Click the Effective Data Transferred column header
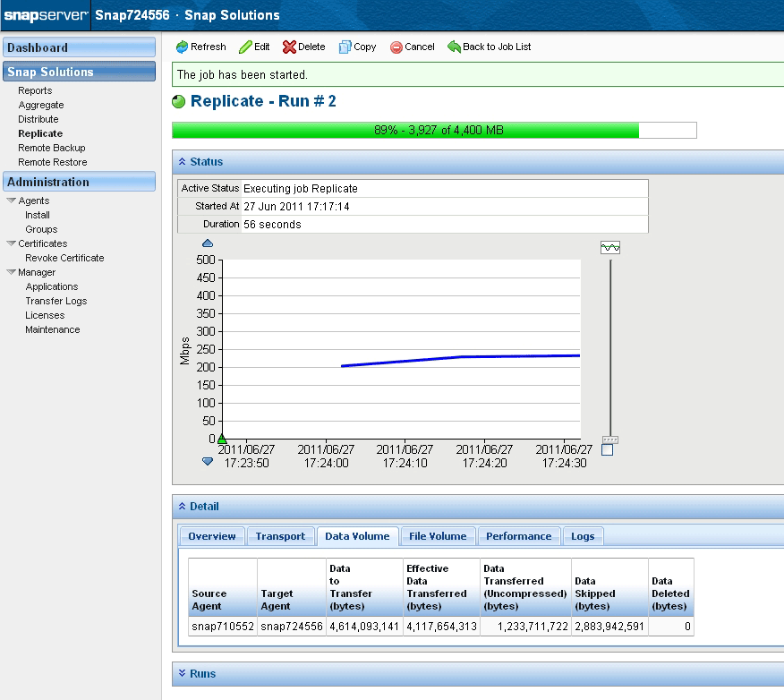The image size is (784, 700). tap(441, 587)
